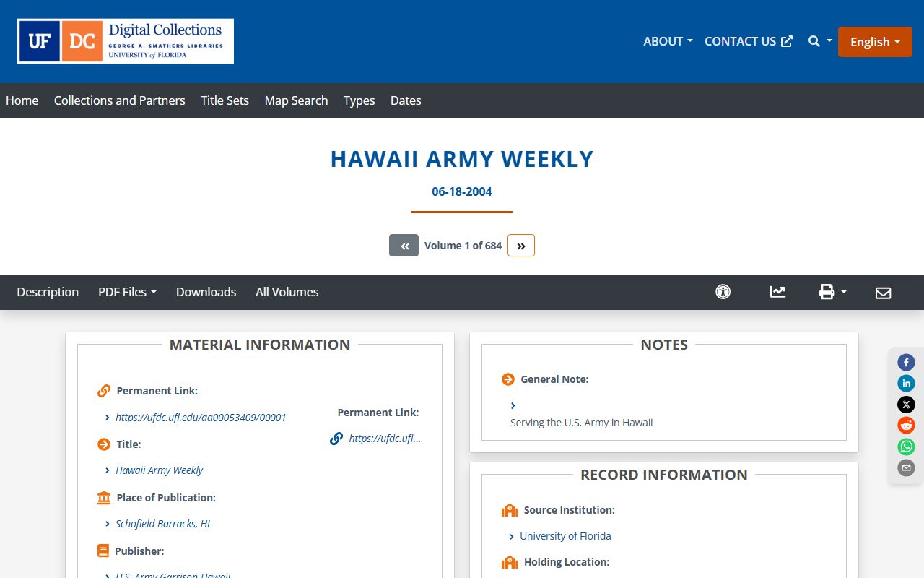View usage statistics chart icon

tap(777, 292)
